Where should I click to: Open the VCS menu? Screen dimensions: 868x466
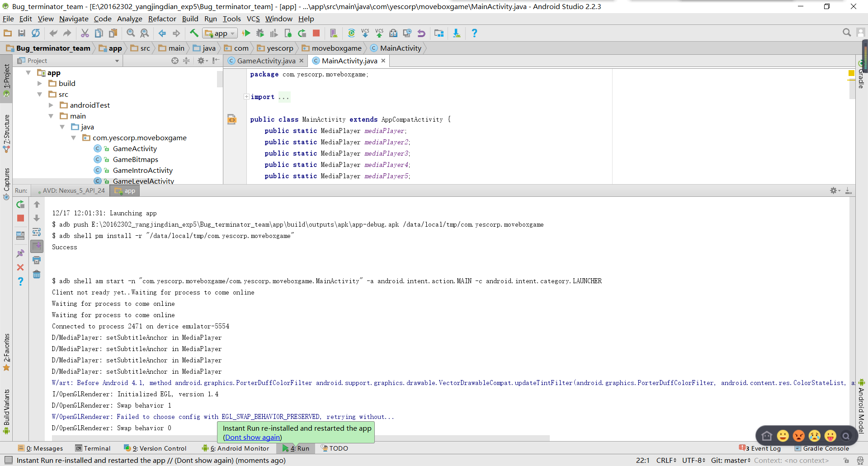253,19
